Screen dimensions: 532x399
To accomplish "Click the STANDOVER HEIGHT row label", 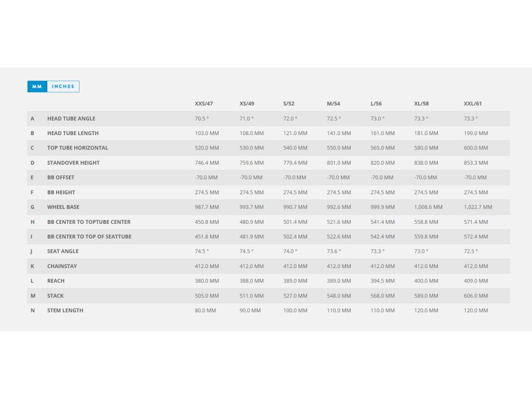I will click(73, 163).
